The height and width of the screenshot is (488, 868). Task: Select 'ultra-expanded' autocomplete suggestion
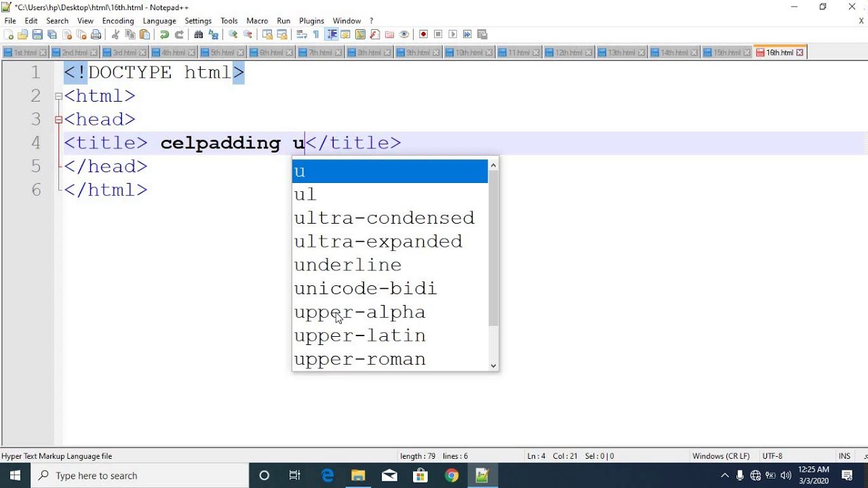[x=390, y=241]
